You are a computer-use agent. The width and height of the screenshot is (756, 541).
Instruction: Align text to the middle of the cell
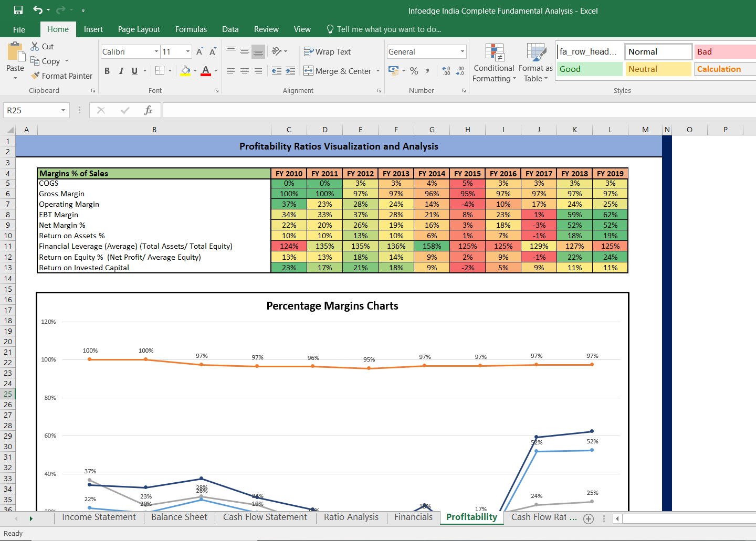245,51
